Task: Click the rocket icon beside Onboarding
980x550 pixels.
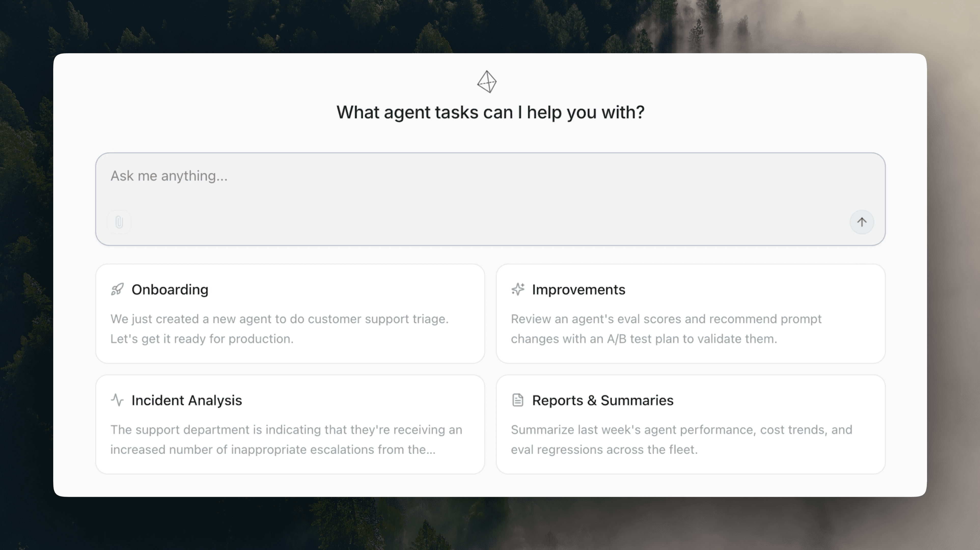Action: (117, 290)
